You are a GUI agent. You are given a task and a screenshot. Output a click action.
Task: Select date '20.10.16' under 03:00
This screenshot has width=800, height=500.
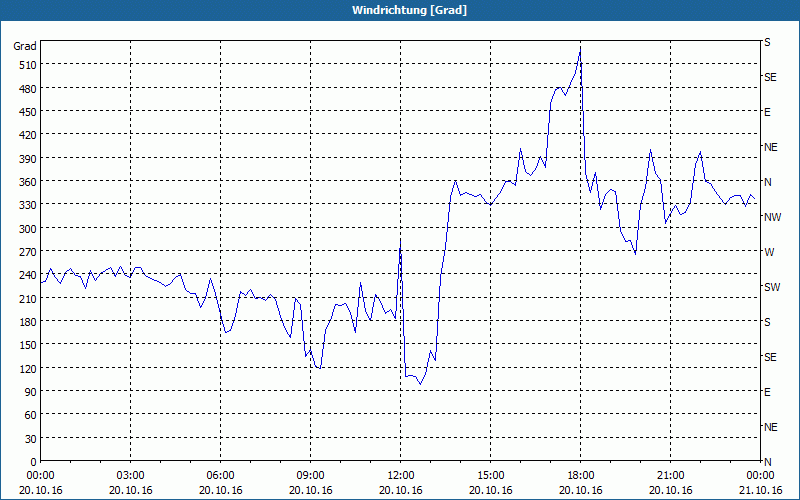point(131,490)
